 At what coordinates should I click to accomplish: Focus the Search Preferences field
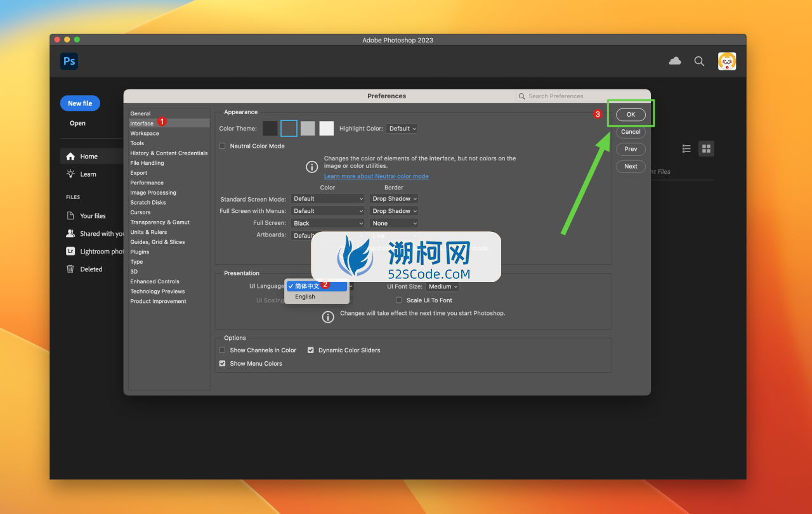pos(580,96)
